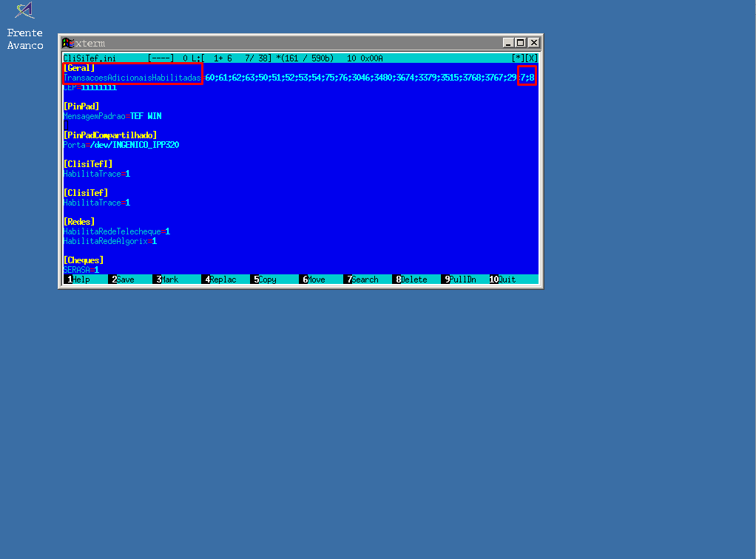Screen dimensions: 756x559
Task: Click 7Search in the function key bar
Action: 362,279
